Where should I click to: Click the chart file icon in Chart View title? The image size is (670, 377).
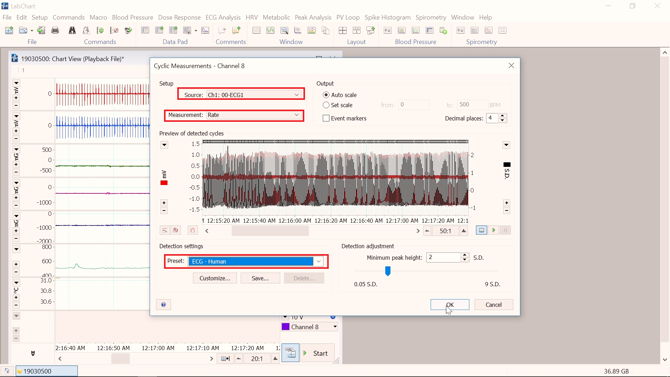click(14, 59)
